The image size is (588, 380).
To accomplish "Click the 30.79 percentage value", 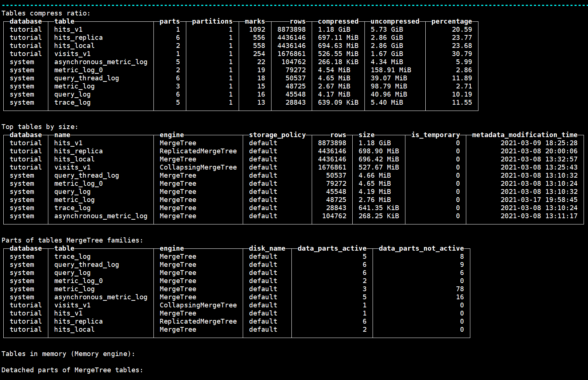I will 462,54.
